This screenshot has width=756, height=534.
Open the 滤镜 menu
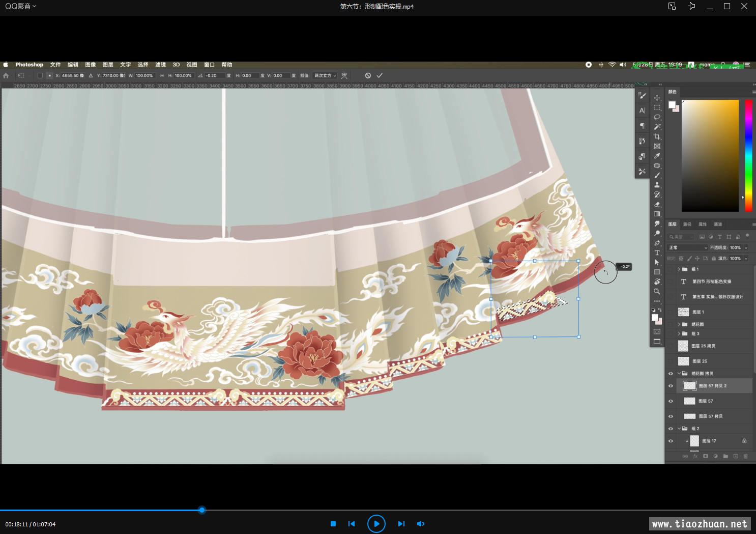(160, 65)
